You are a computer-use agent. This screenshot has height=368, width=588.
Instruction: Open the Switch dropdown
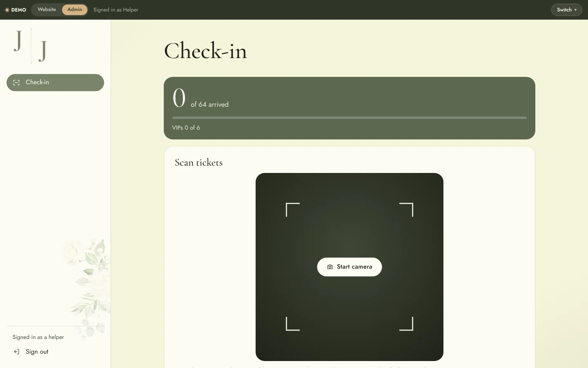click(566, 10)
